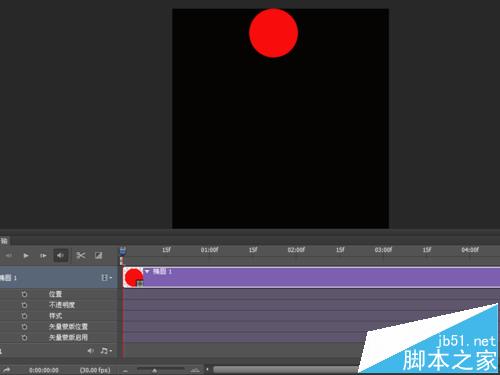Click the 03:00f mark on time ruler
The image size is (500, 375).
coord(383,250)
